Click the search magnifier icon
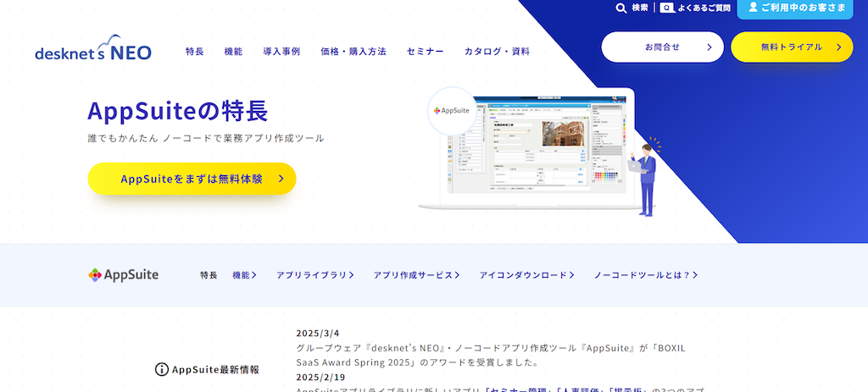This screenshot has height=392, width=868. coord(621,8)
